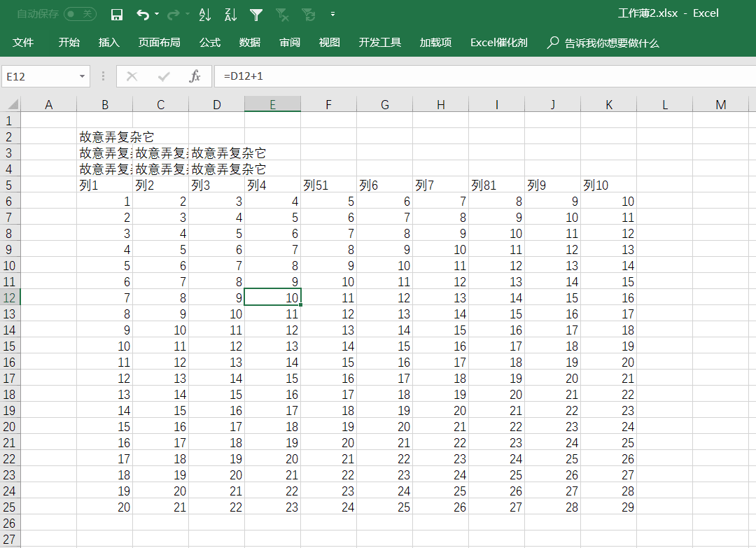Select cell K25 containing 29
Screen dimensions: 756x548
[x=608, y=507]
